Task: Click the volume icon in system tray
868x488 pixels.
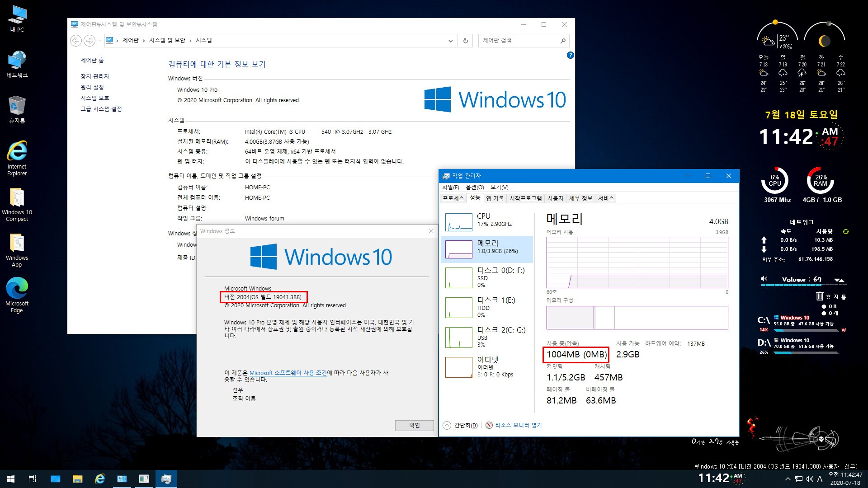Action: pos(809,479)
